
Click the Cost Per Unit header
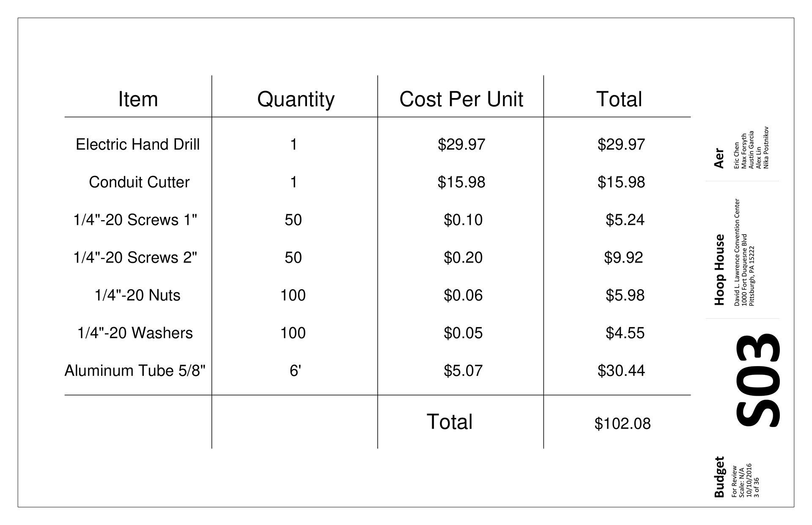[461, 99]
